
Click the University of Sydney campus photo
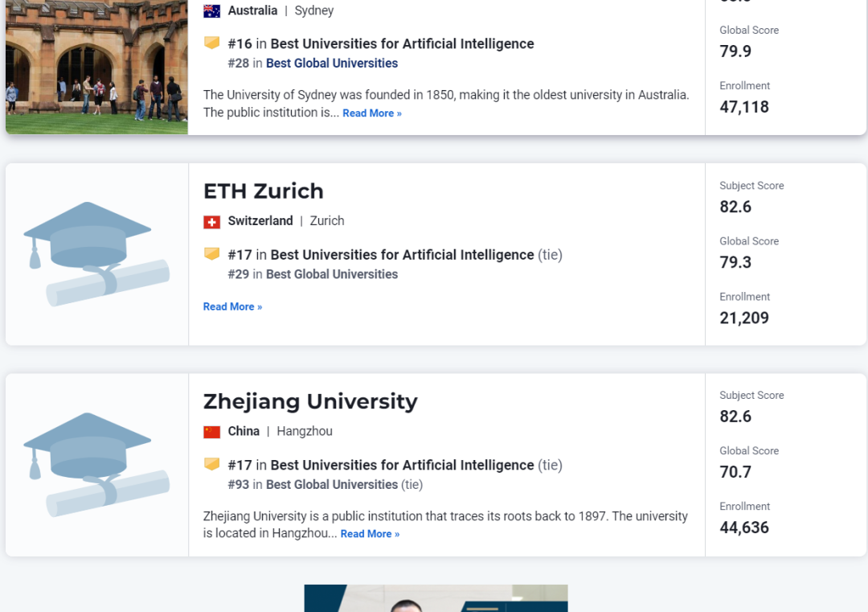tap(96, 64)
